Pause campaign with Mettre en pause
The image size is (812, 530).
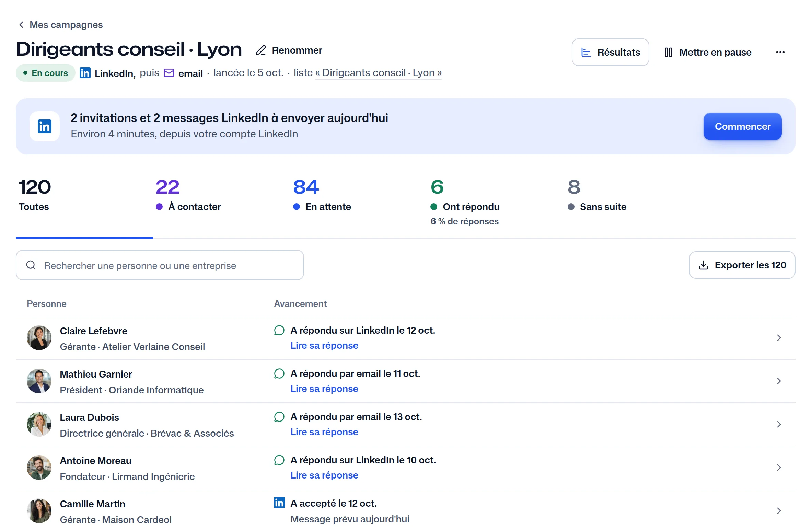[x=708, y=52]
